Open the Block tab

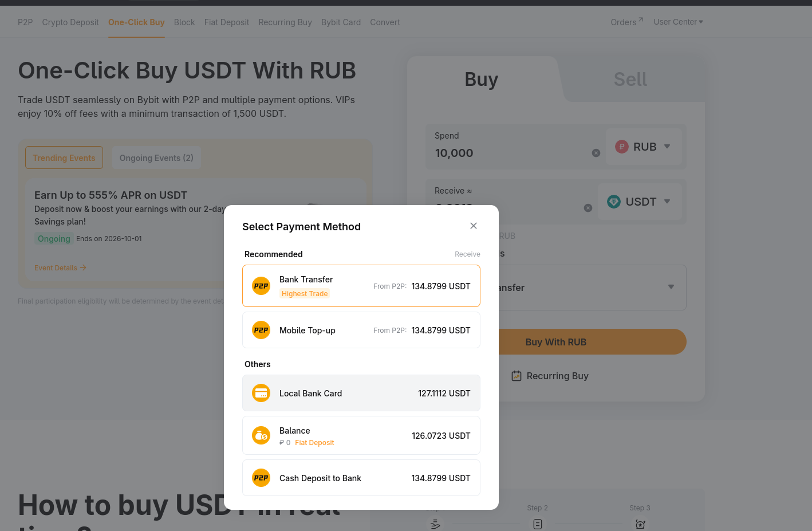pos(184,22)
